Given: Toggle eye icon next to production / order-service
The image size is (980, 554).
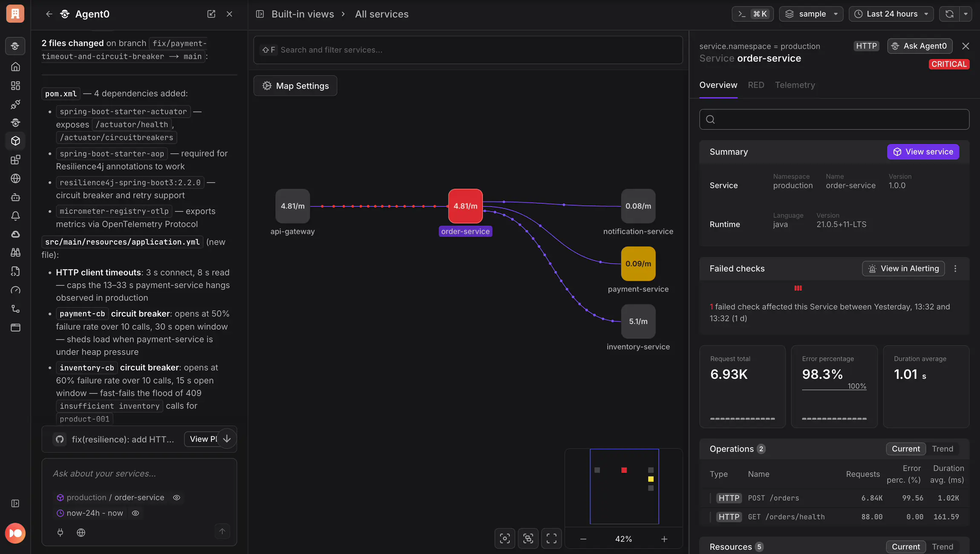Looking at the screenshot, I should (176, 497).
